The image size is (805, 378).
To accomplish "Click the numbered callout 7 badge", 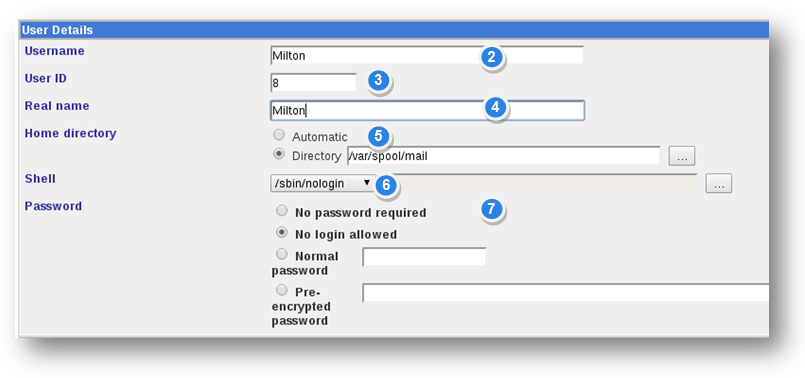I will click(491, 209).
